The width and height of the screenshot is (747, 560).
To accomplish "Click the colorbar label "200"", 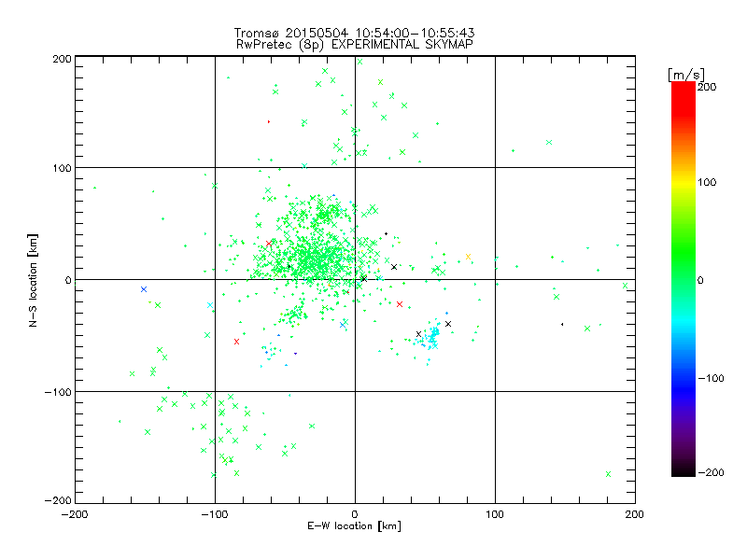I will pyautogui.click(x=707, y=87).
